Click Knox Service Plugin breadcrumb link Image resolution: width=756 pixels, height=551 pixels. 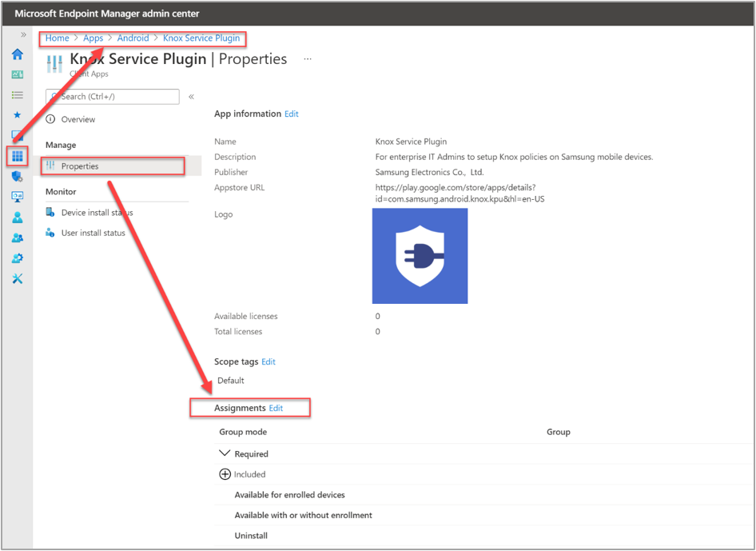click(201, 38)
